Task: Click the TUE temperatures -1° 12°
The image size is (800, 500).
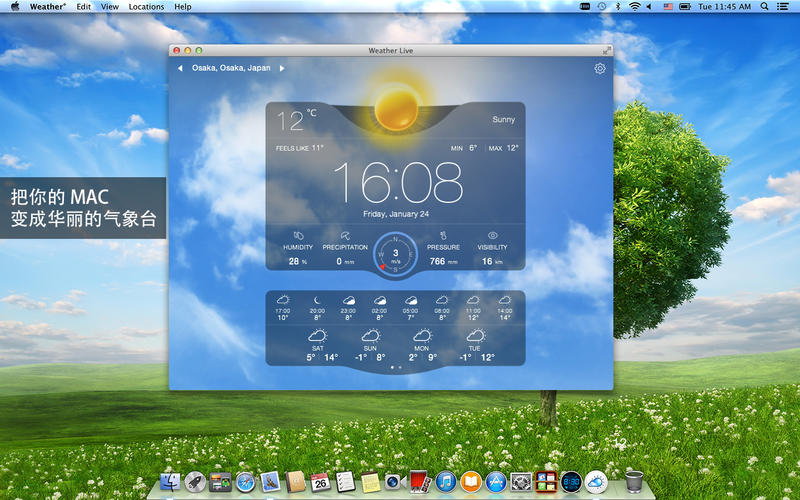Action: 477,357
